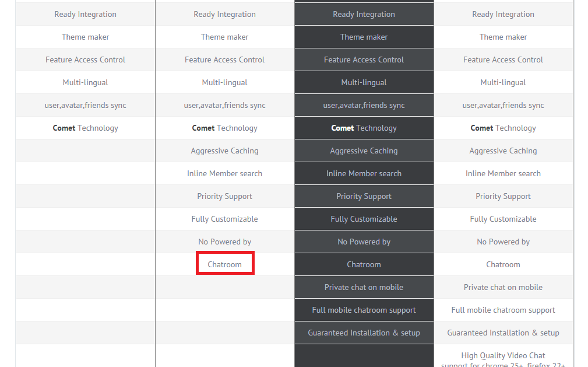Select Priority Support in the last column
Viewport: 588px width, 367px height.
tap(503, 197)
